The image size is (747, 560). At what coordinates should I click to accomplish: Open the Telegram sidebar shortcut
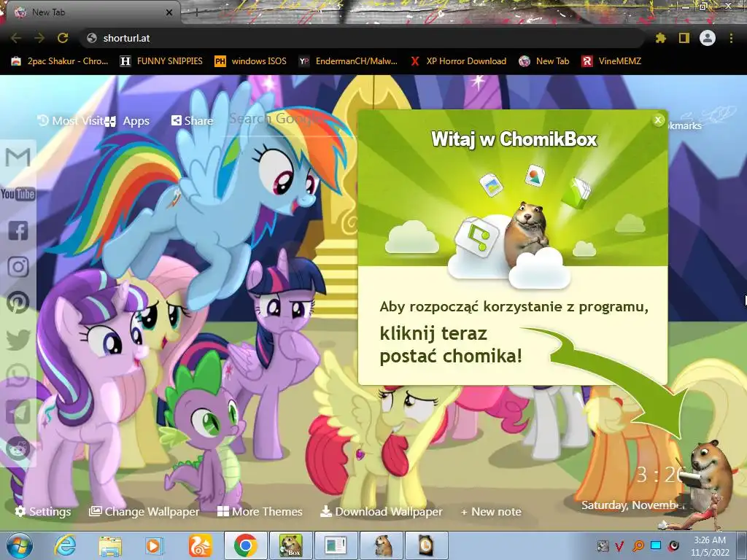(x=18, y=412)
